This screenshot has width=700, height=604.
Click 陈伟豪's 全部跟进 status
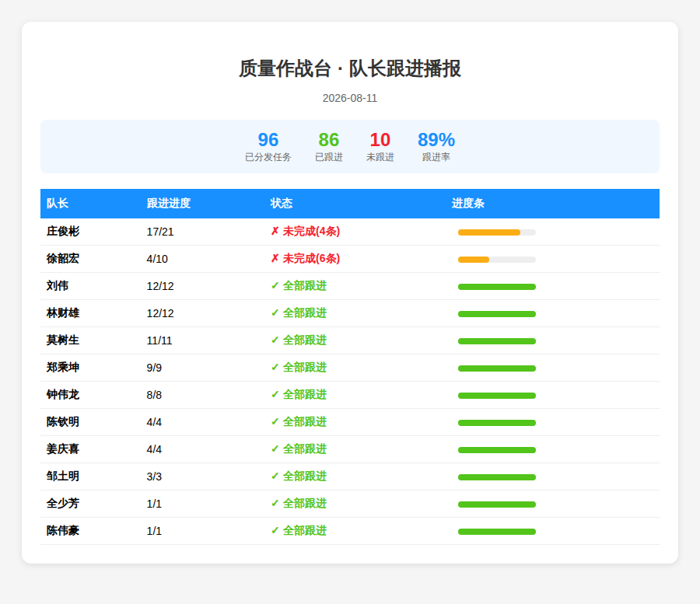[x=299, y=531]
